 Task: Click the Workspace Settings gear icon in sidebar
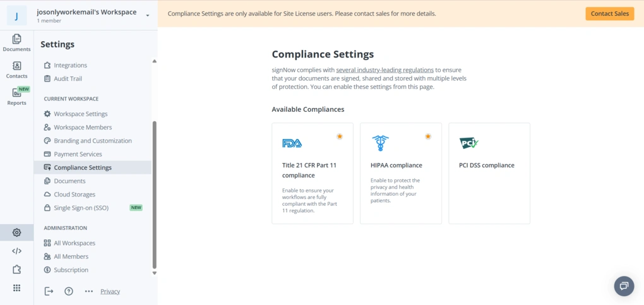[47, 114]
